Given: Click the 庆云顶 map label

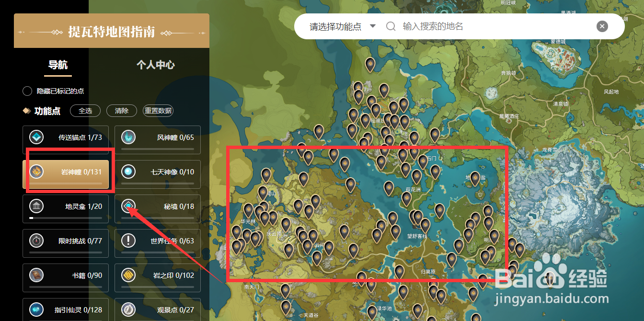Looking at the screenshot, I should point(275,234).
